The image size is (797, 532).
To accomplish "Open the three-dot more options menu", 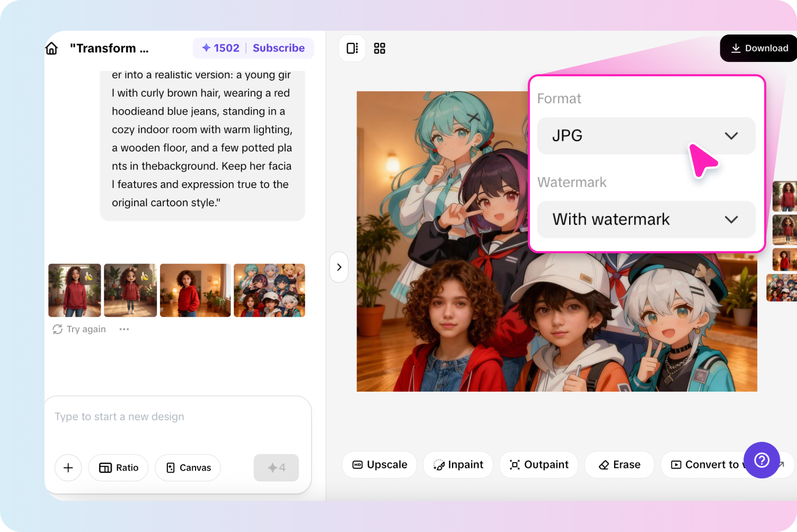I will pyautogui.click(x=124, y=329).
